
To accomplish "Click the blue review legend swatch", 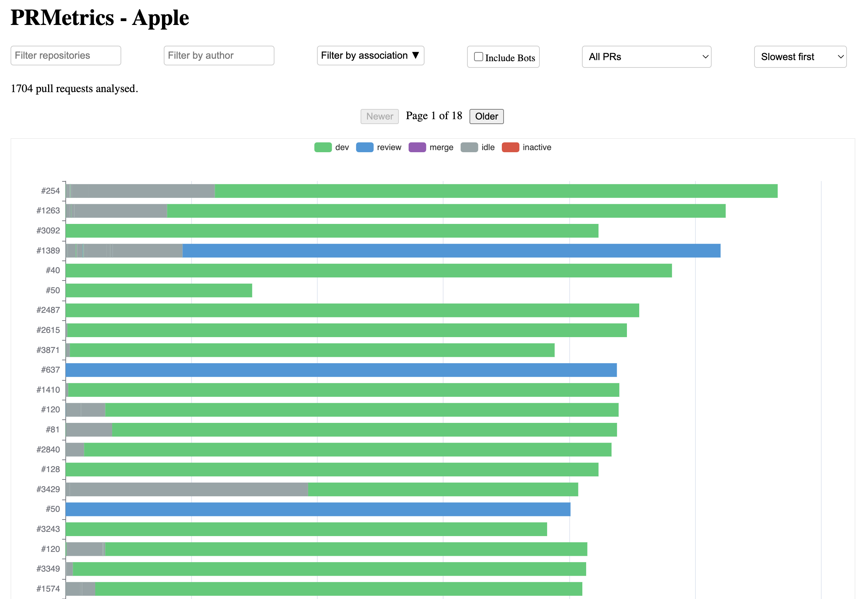I will click(365, 147).
